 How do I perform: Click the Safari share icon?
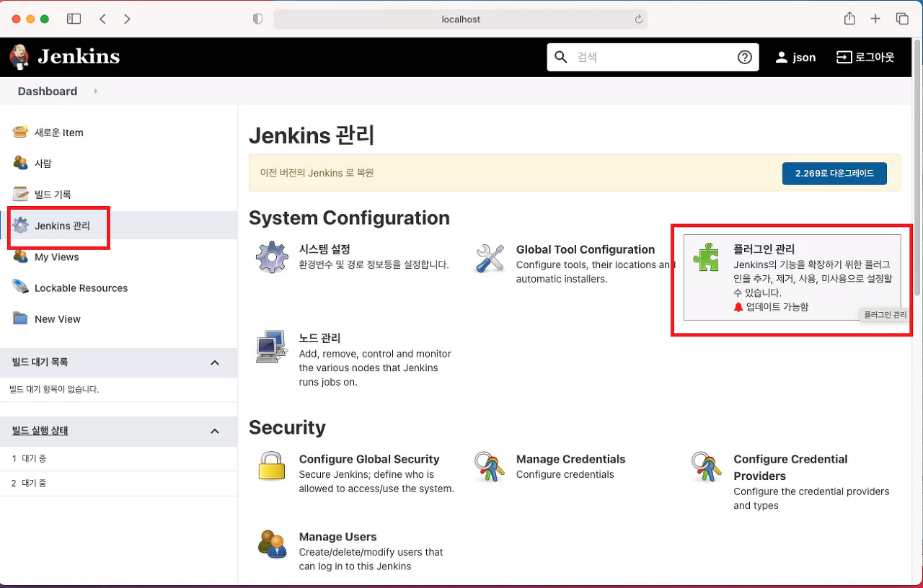tap(849, 19)
